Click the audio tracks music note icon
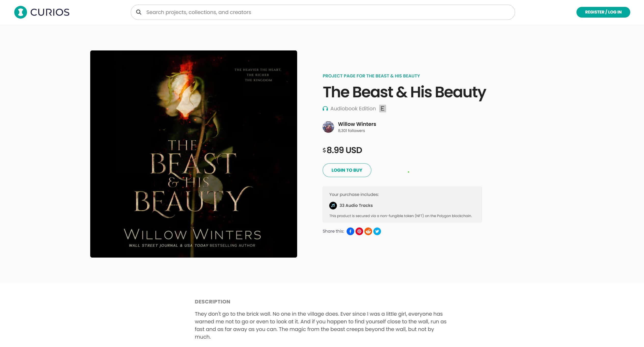This screenshot has width=644, height=347. (x=333, y=206)
